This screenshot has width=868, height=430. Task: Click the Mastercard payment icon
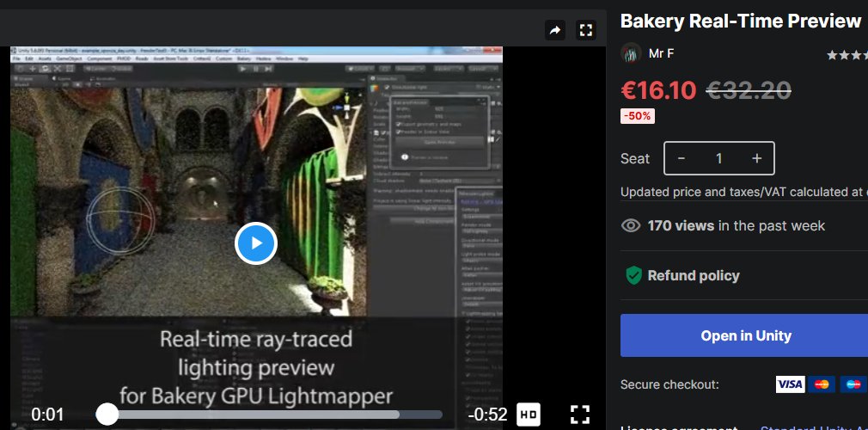coord(822,384)
